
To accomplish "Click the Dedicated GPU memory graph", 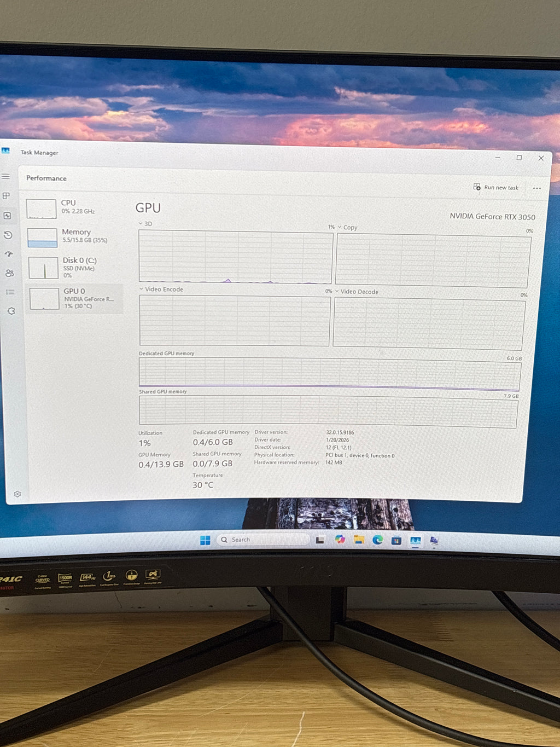I will 329,373.
